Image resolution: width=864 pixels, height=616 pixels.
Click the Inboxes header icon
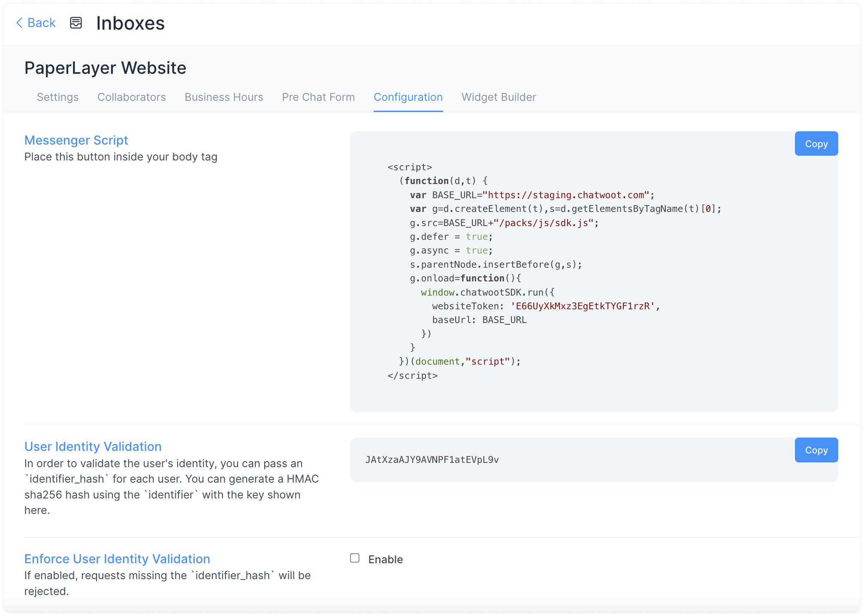click(x=76, y=23)
